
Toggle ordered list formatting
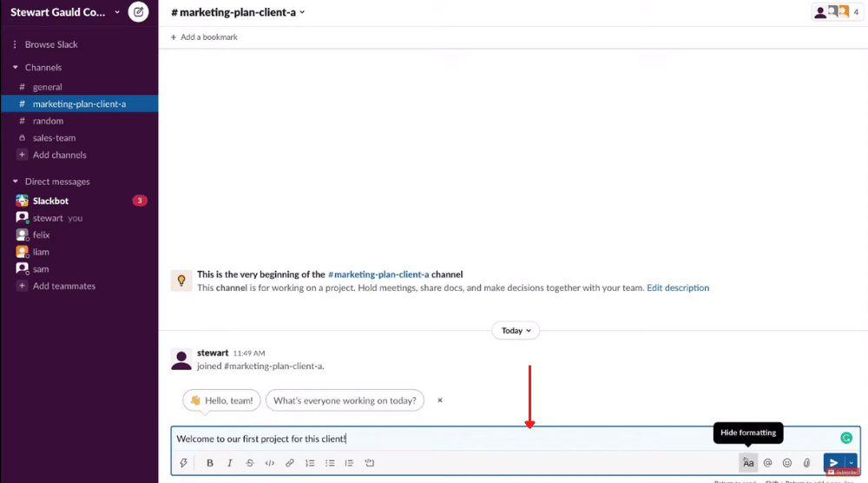pos(310,463)
